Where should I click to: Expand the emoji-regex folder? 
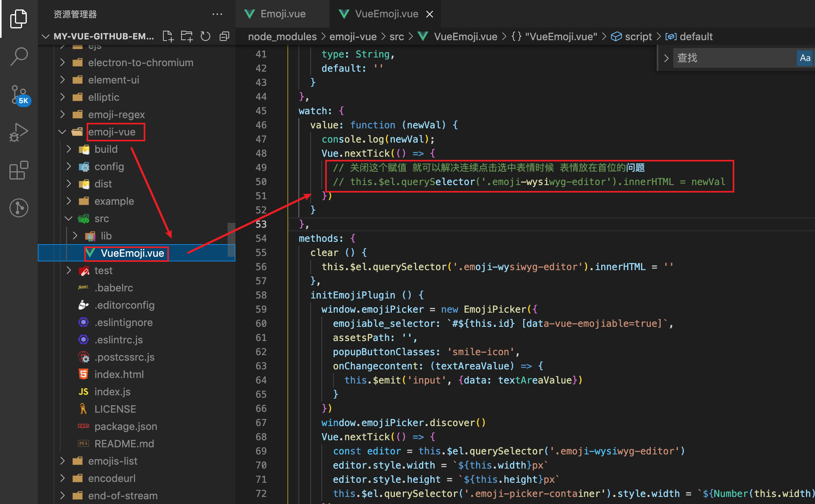pos(137,115)
